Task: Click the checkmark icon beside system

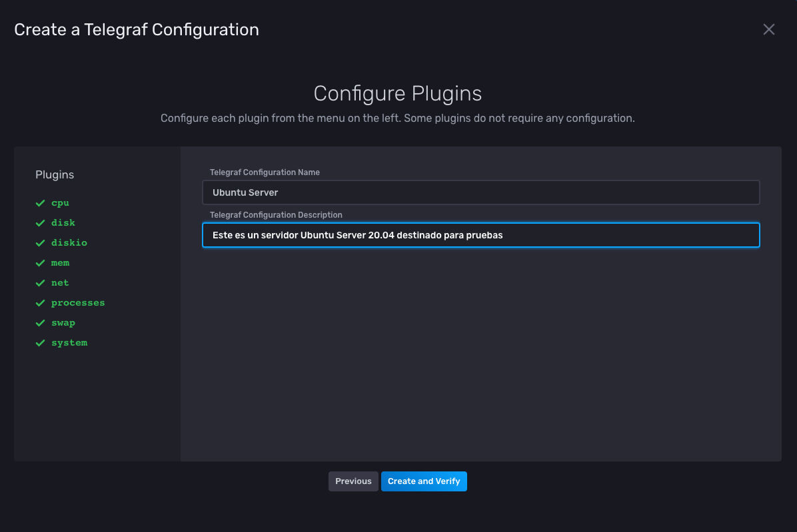Action: click(x=40, y=343)
